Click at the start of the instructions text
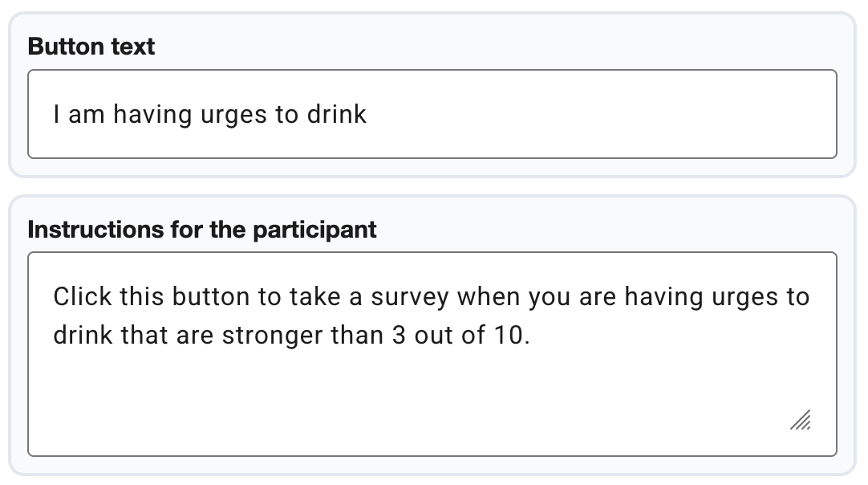Image resolution: width=868 pixels, height=485 pixels. (x=55, y=296)
